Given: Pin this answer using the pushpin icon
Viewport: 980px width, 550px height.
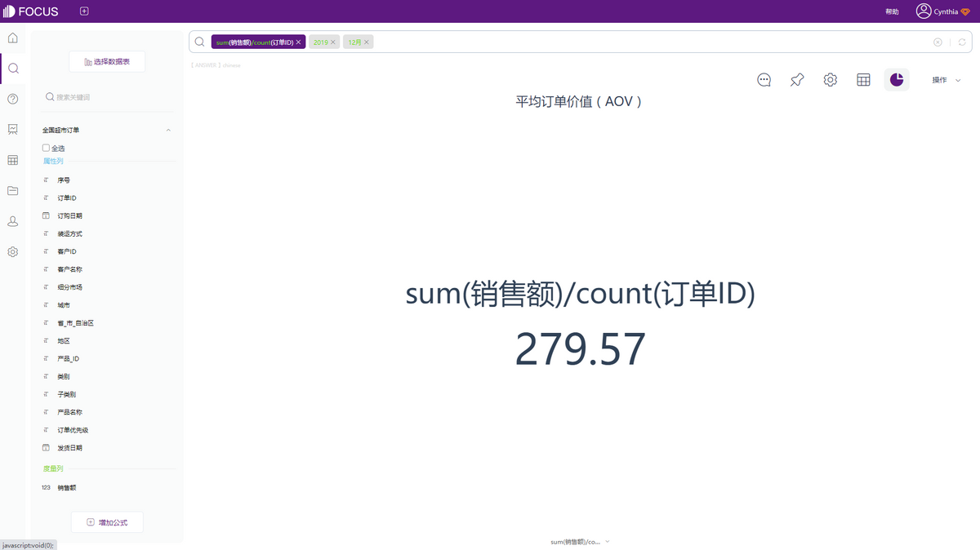Looking at the screenshot, I should pos(796,79).
